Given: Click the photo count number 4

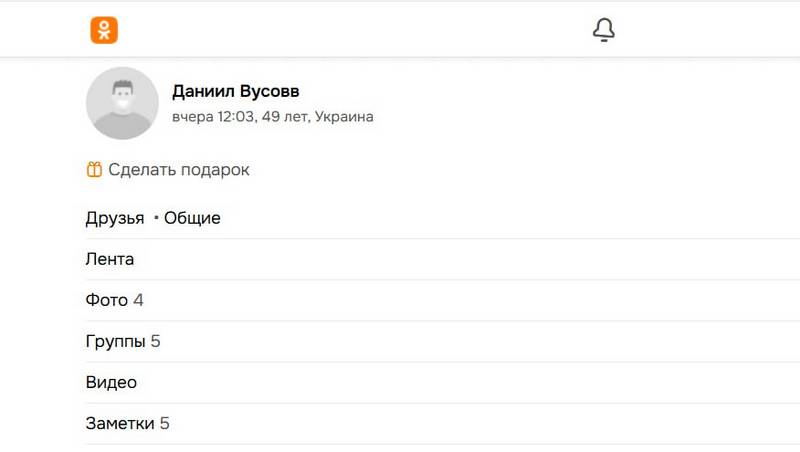Looking at the screenshot, I should (x=139, y=300).
